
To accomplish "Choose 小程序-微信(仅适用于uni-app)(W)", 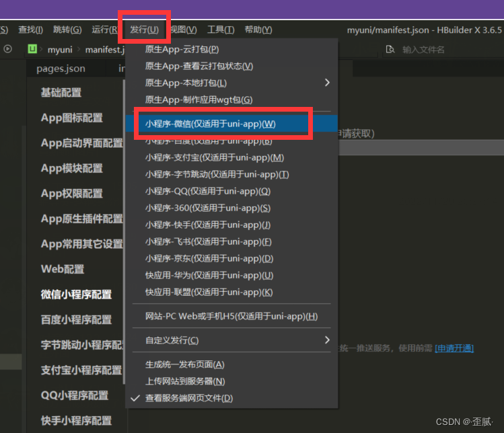I will [x=231, y=124].
